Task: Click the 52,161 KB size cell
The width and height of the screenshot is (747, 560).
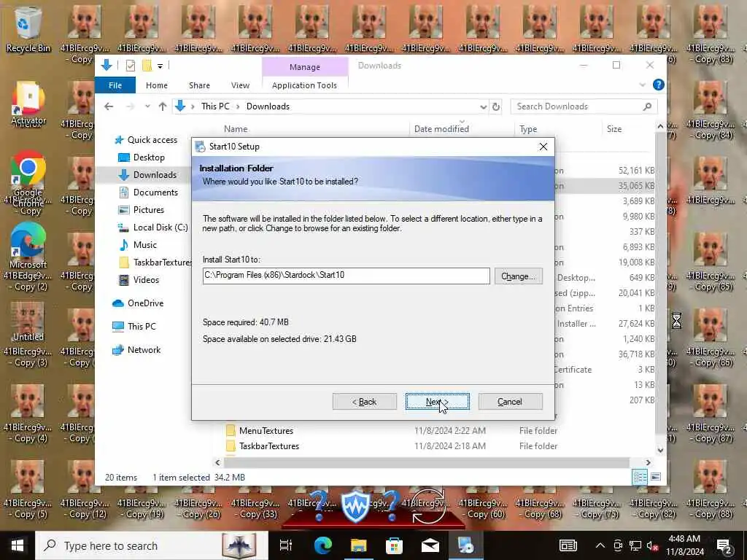Action: pos(636,171)
